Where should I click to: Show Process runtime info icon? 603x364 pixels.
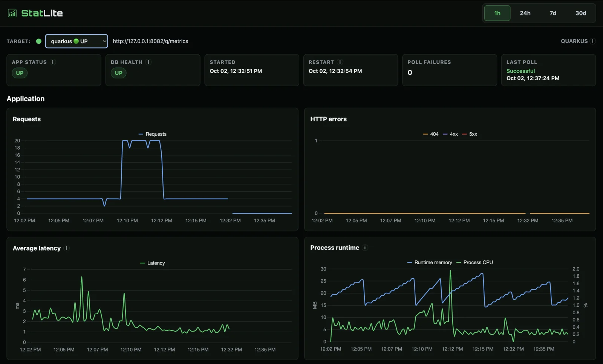pos(365,248)
